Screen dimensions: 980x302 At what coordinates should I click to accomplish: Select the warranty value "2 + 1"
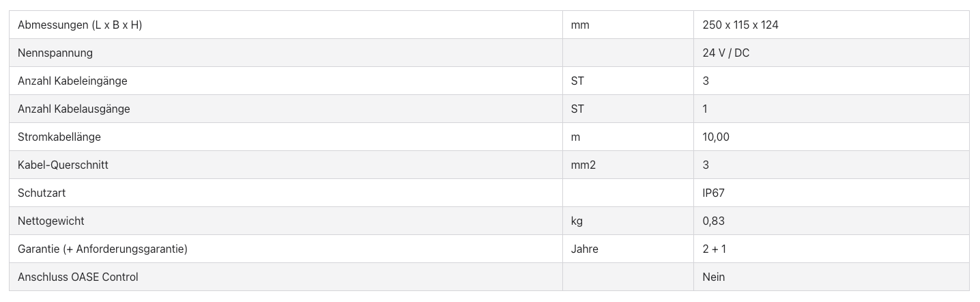click(x=714, y=249)
